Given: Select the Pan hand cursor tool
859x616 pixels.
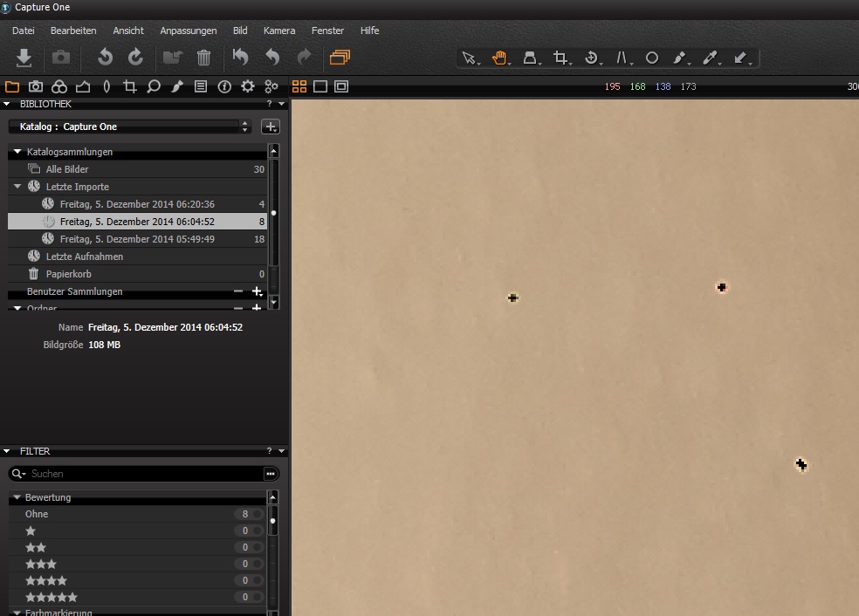Looking at the screenshot, I should pos(499,58).
